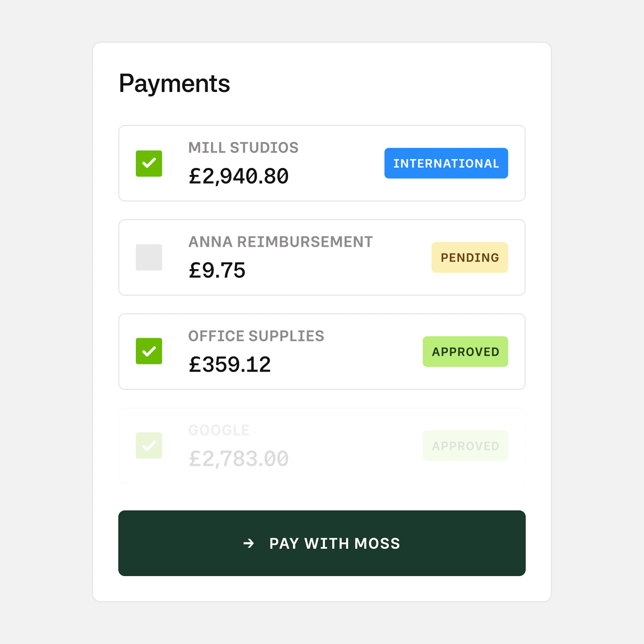This screenshot has height=644, width=644.
Task: Select the Office Supplies payment label
Action: pyautogui.click(x=256, y=336)
